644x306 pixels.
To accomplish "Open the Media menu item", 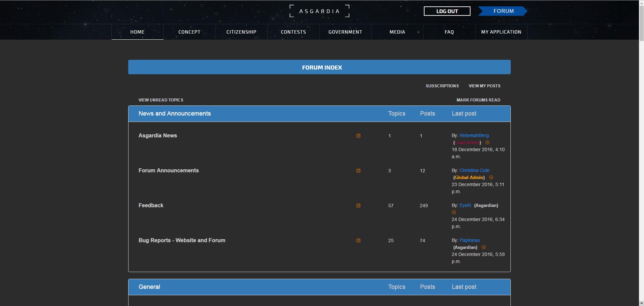I will (397, 32).
